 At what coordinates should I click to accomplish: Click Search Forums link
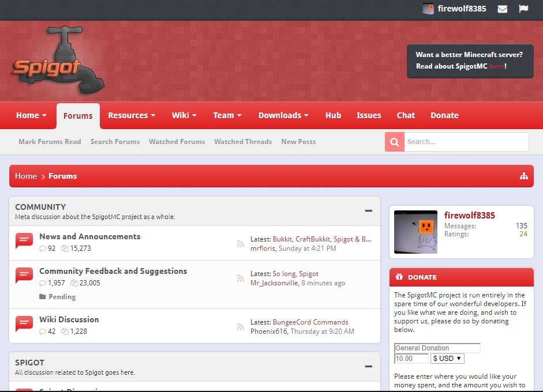pyautogui.click(x=115, y=142)
